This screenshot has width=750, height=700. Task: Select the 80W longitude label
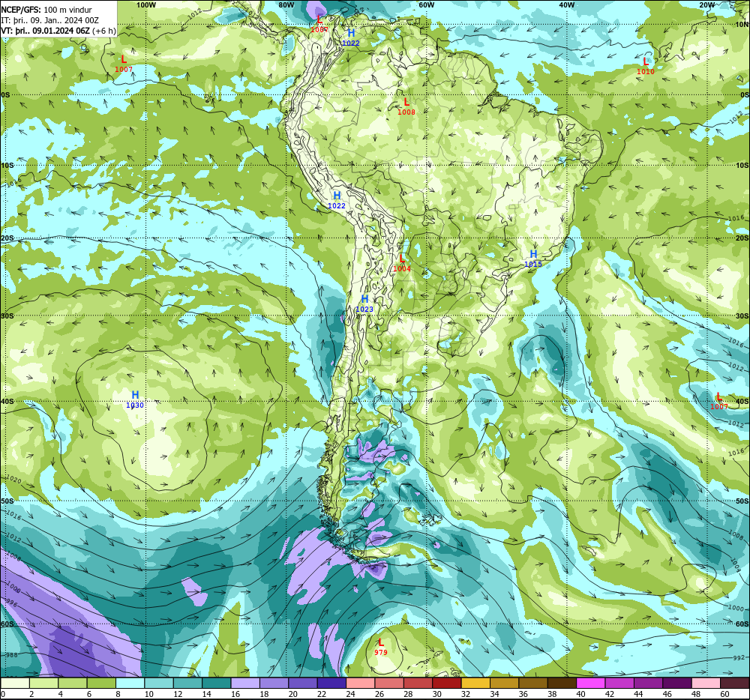[x=286, y=4]
